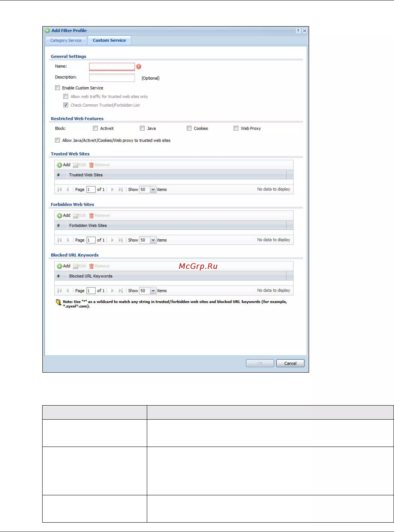394x532 pixels.
Task: Add a blocked URL keyword entry
Action: (x=63, y=266)
